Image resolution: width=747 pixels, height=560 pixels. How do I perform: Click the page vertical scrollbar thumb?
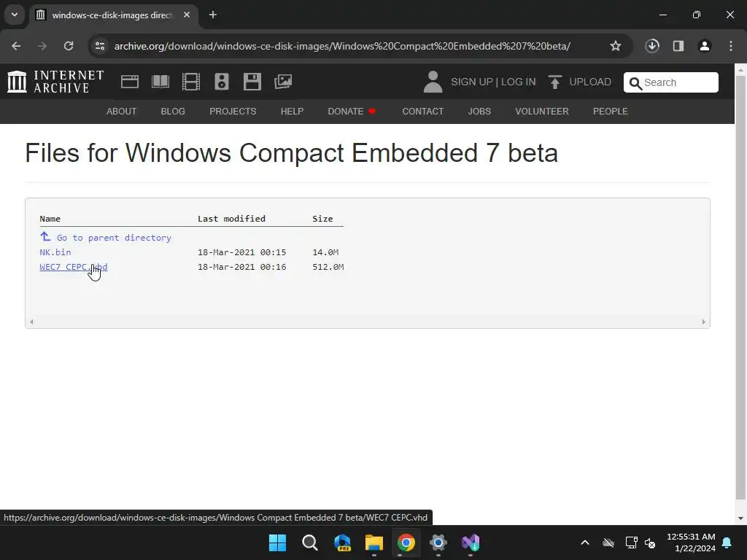pos(740,288)
